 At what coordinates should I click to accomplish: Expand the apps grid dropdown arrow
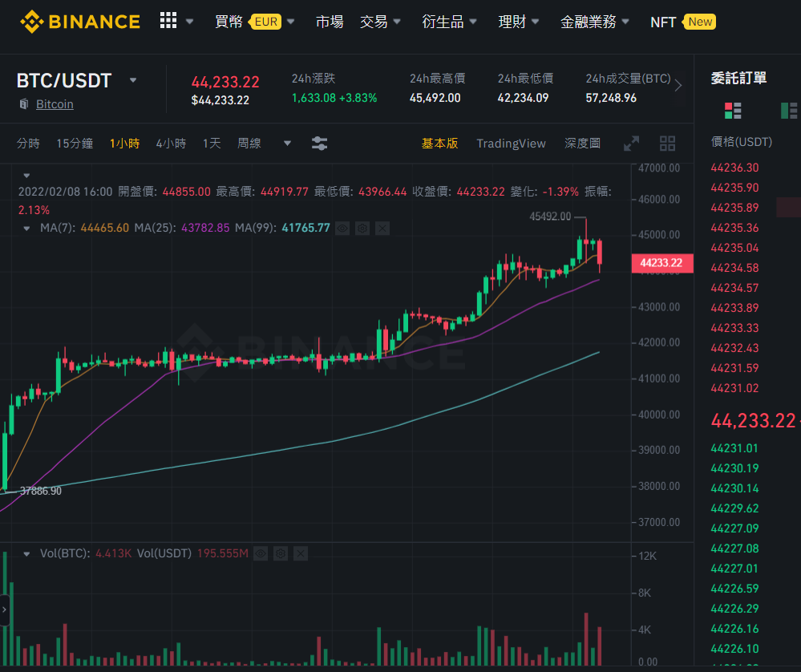tap(189, 22)
